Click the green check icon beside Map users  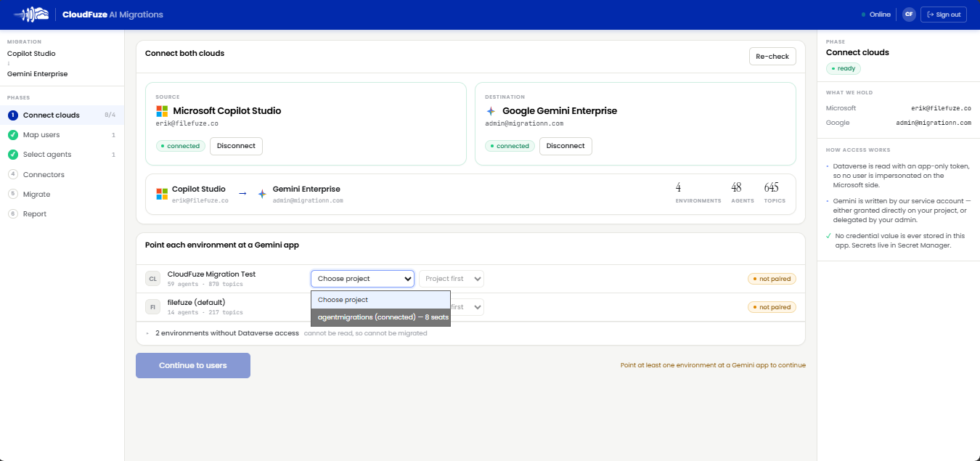pyautogui.click(x=13, y=135)
